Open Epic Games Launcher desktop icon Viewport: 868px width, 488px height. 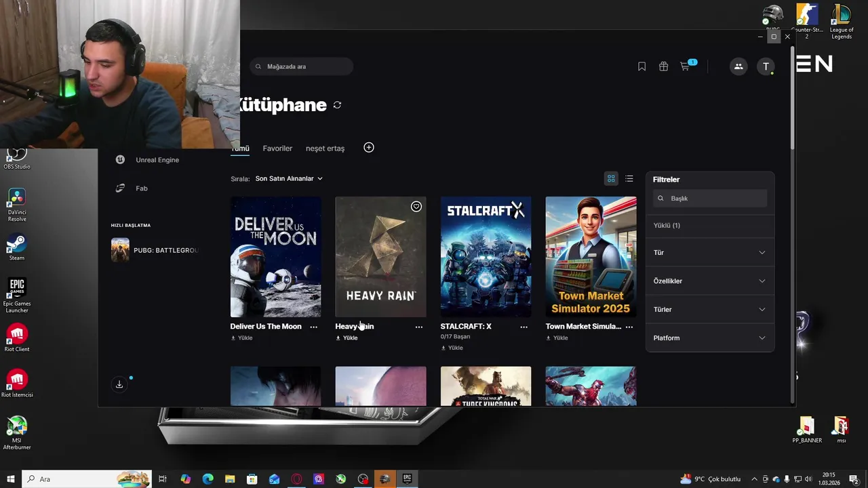click(17, 296)
